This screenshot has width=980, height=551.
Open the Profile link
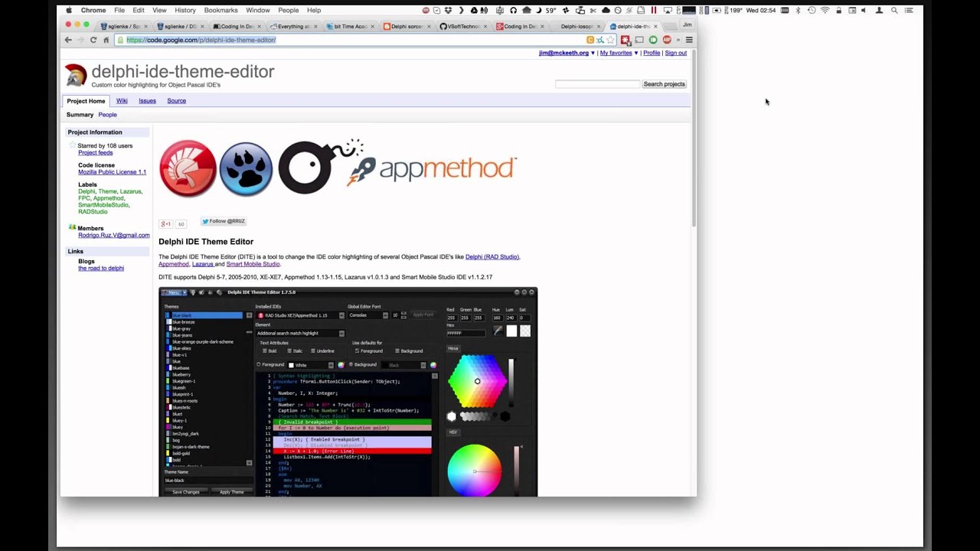[x=652, y=53]
